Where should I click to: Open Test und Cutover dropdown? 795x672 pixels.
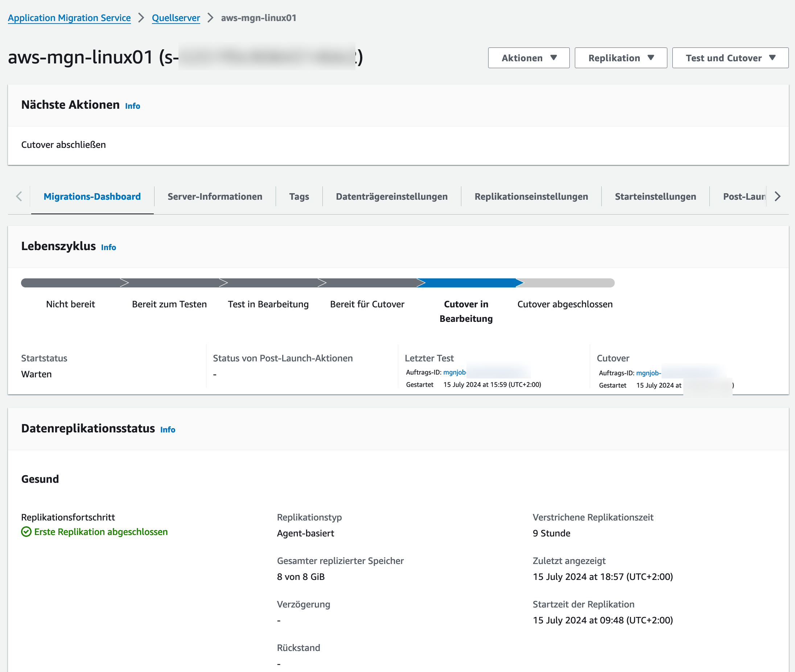coord(730,58)
